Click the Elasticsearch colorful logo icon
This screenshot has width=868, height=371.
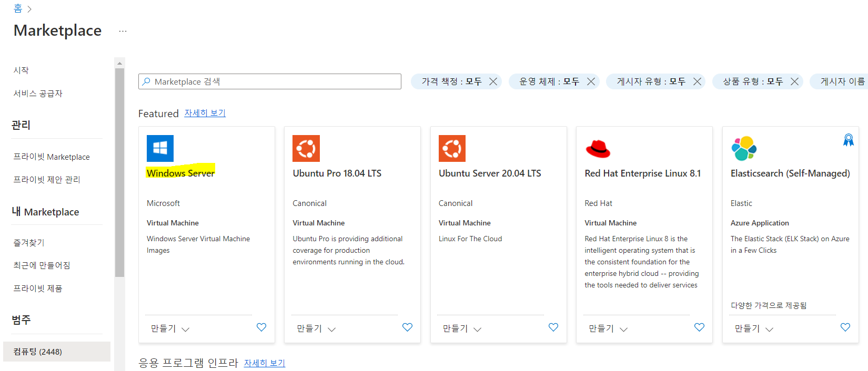[x=744, y=148]
